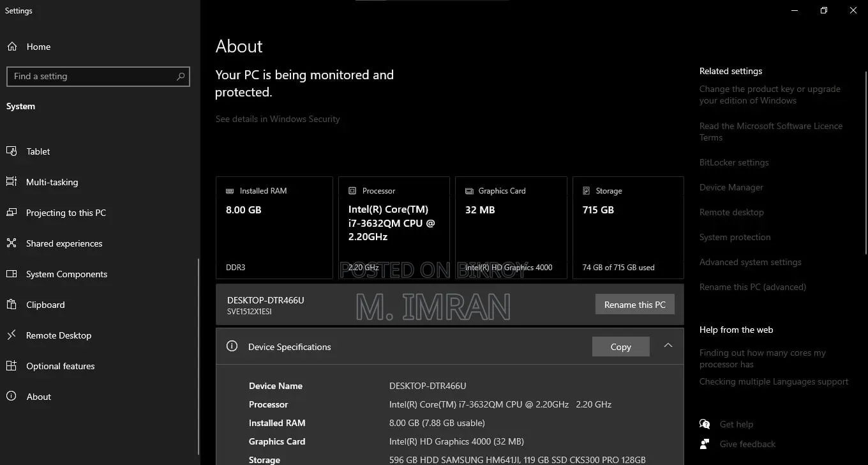The height and width of the screenshot is (465, 868).
Task: Open Advanced system settings link
Action: point(751,262)
